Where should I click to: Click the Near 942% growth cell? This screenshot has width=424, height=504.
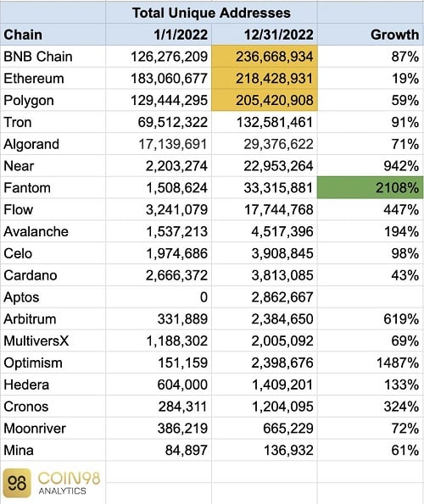point(371,166)
